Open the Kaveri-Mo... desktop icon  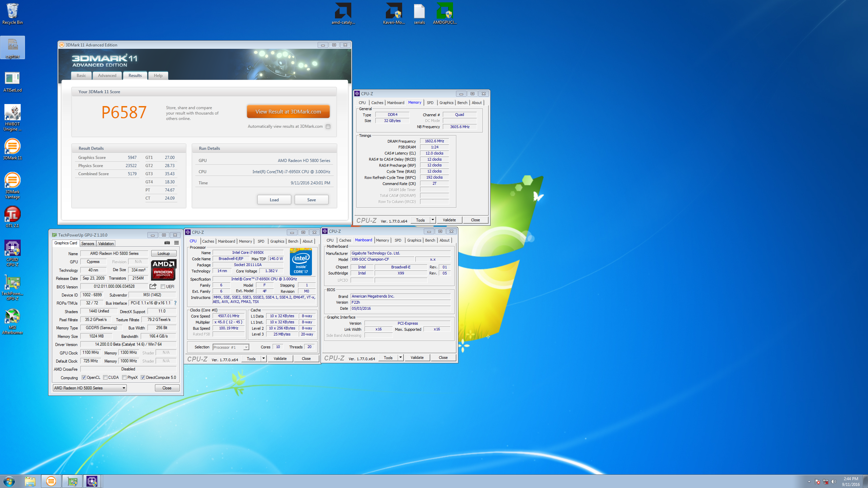coord(394,14)
